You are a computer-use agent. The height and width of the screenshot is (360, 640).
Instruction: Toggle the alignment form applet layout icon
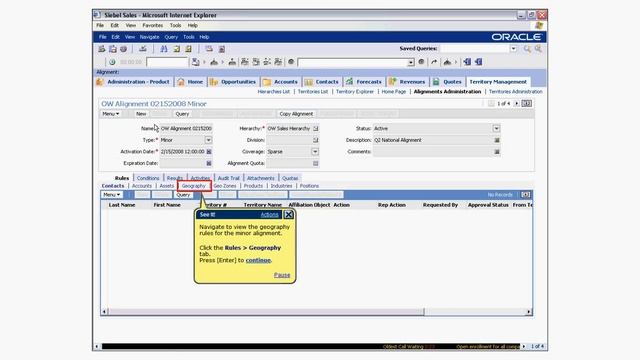[x=527, y=104]
